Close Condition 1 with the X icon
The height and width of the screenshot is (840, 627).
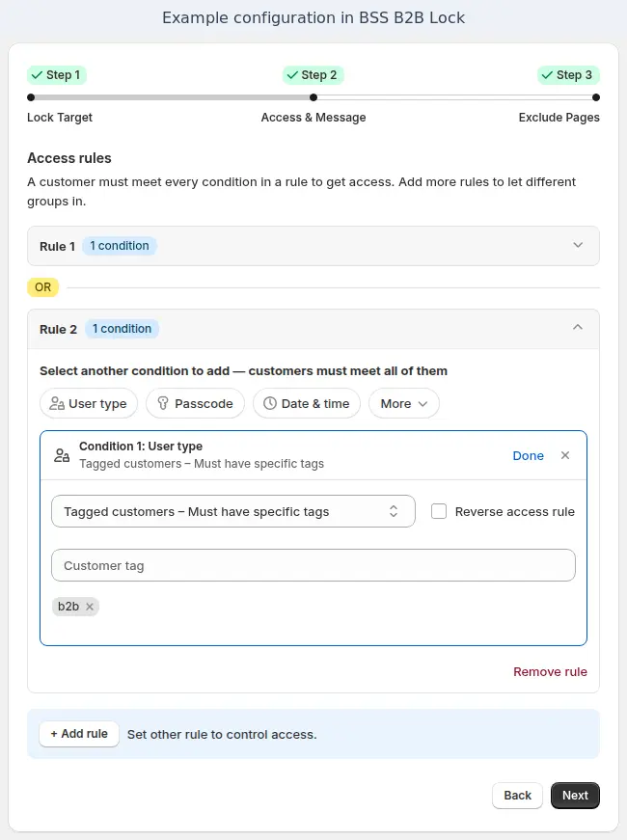tap(565, 455)
